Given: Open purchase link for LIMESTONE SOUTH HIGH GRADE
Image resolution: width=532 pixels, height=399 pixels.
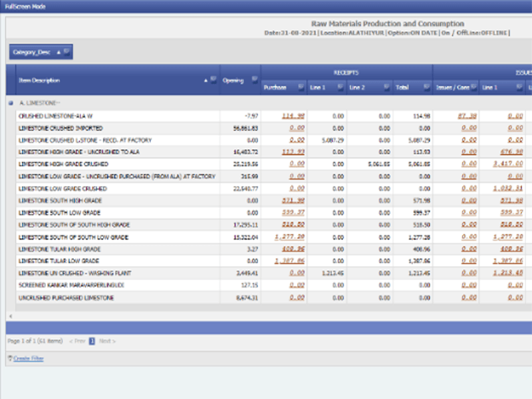Looking at the screenshot, I should point(293,201).
